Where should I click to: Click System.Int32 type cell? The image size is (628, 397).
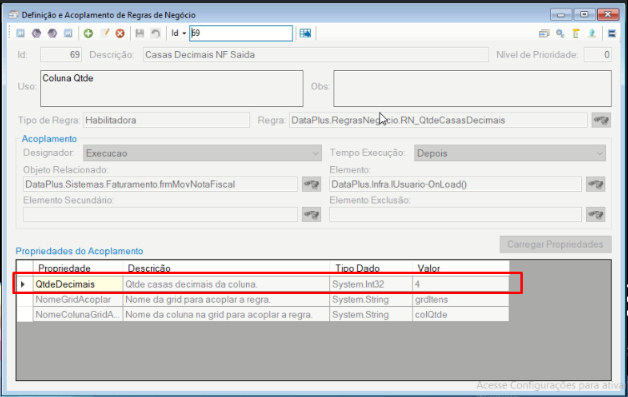[371, 284]
